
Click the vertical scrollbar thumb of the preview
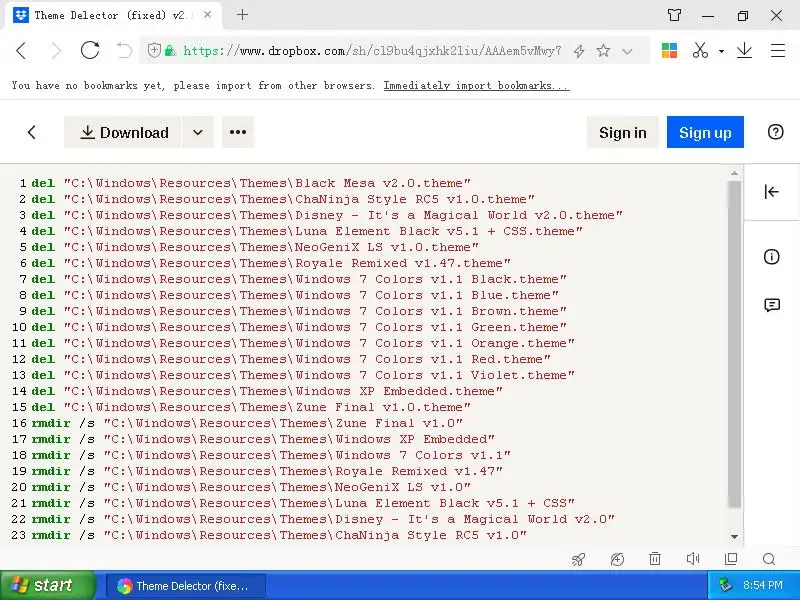[x=734, y=344]
